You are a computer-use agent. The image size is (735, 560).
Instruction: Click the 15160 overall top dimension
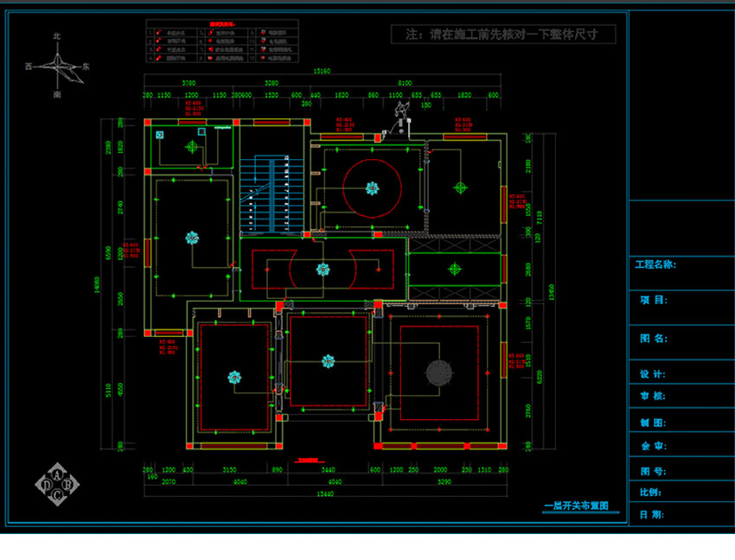tap(323, 70)
